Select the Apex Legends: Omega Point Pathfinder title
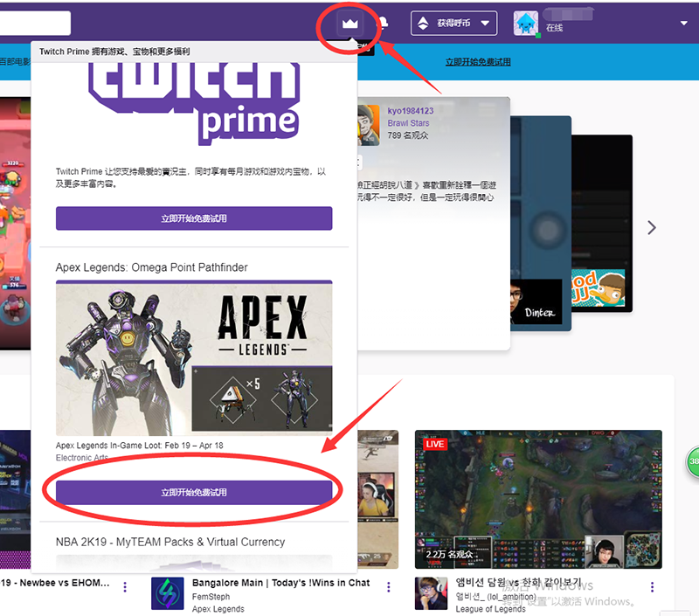 [x=151, y=267]
